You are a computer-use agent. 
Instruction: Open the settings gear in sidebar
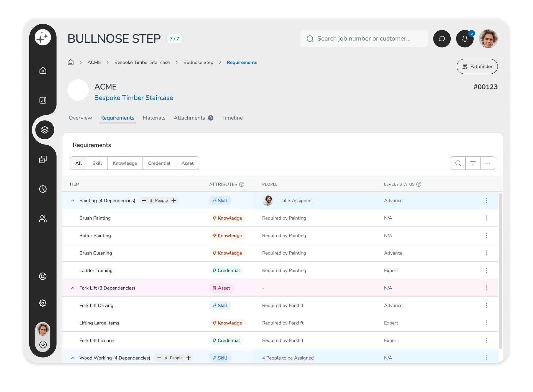point(43,303)
